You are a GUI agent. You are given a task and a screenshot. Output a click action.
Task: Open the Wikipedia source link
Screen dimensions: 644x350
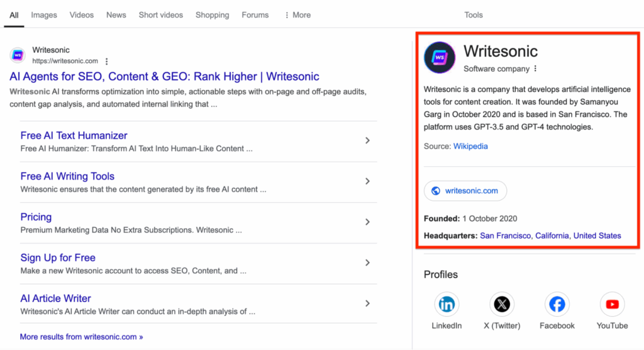coord(470,147)
